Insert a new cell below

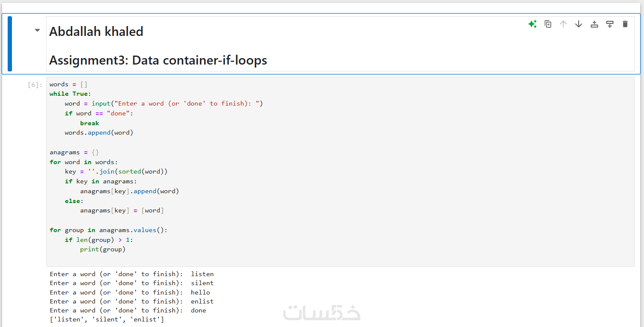(x=610, y=24)
